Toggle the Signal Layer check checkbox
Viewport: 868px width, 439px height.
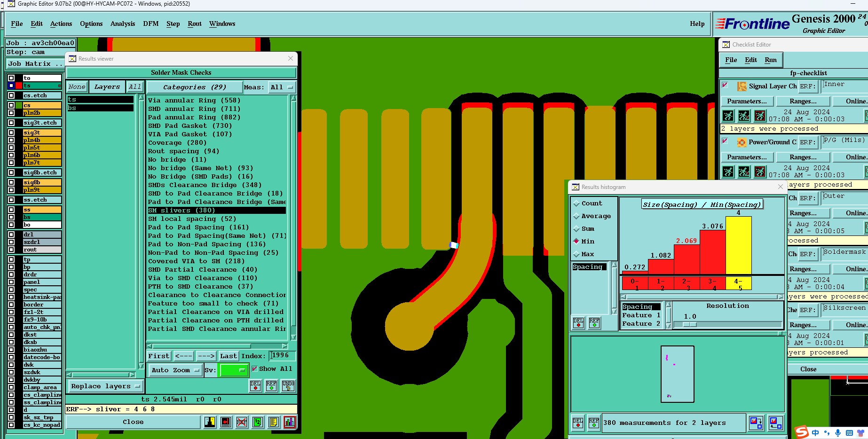725,85
